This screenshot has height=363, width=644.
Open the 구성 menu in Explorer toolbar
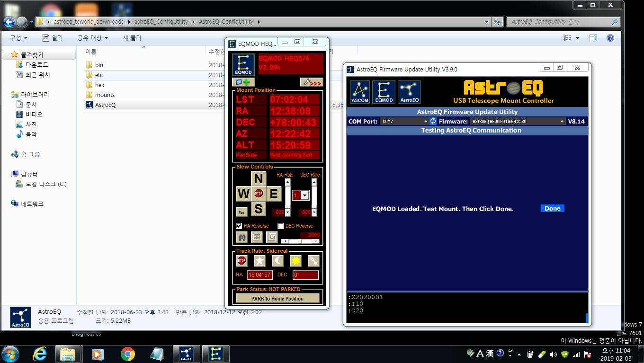[x=18, y=38]
